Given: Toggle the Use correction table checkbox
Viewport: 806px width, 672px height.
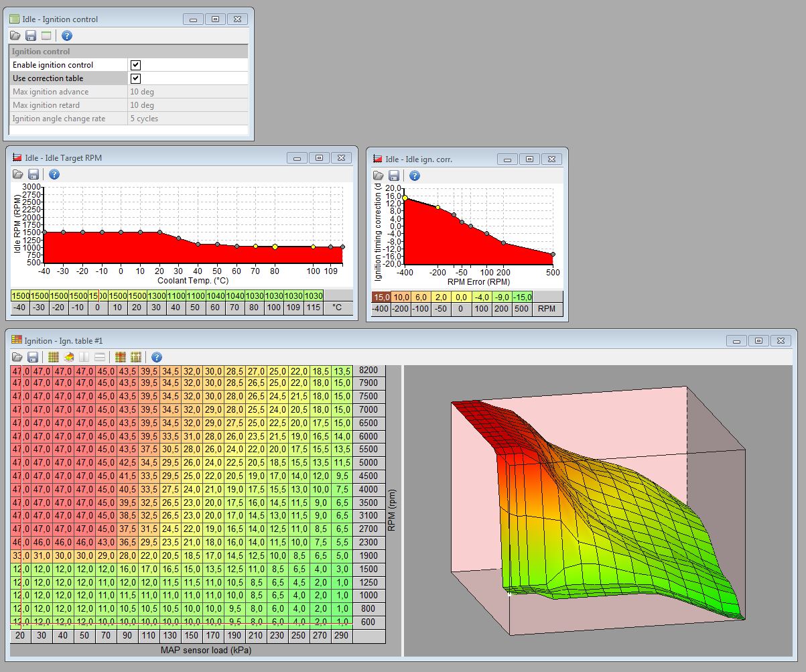Looking at the screenshot, I should [135, 78].
